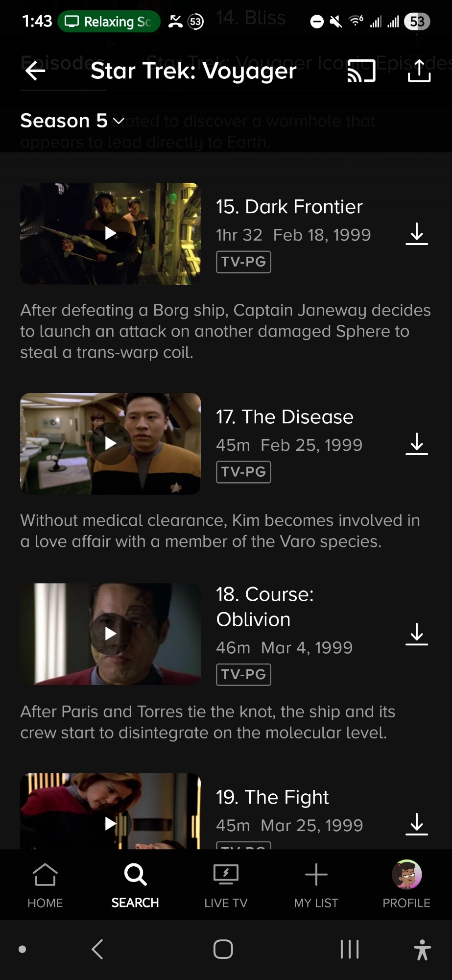The image size is (452, 980).
Task: Tap the Android home navigation button
Action: (x=223, y=949)
